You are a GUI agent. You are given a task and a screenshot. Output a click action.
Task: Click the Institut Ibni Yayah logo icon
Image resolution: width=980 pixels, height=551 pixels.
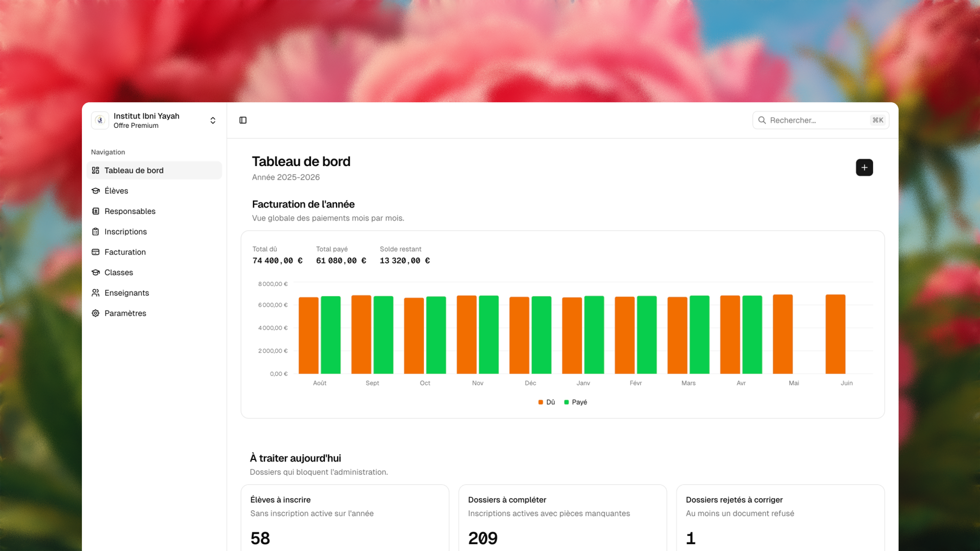[100, 120]
